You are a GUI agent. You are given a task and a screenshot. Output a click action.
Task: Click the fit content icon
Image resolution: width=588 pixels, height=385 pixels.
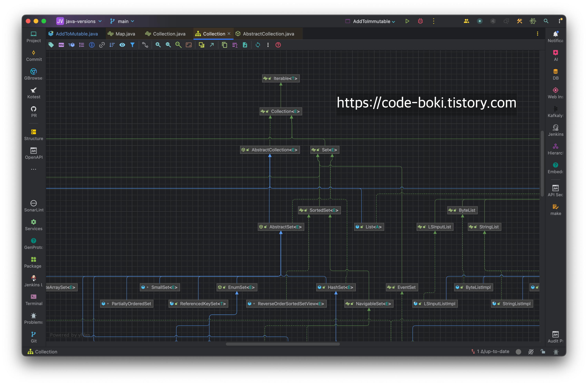[x=189, y=45]
